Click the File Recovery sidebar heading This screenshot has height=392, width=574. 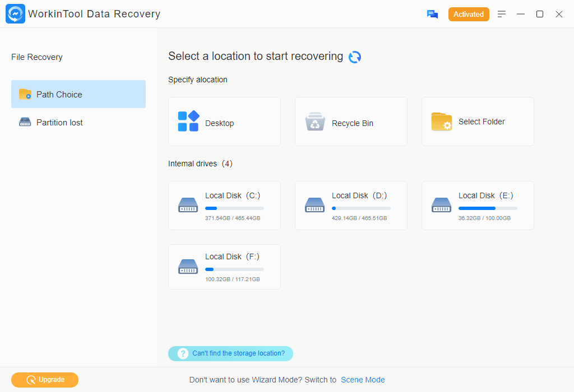click(37, 57)
